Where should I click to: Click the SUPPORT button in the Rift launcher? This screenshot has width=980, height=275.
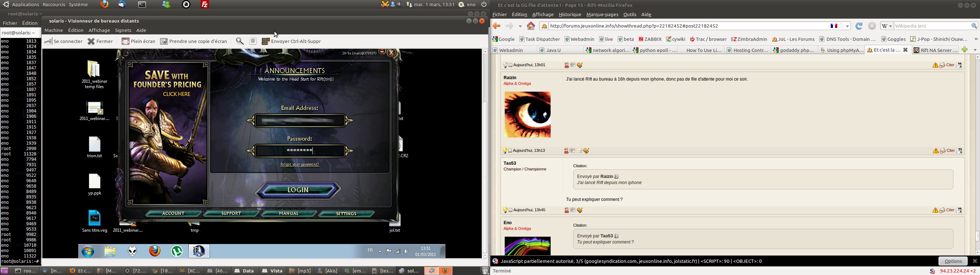coord(231,213)
